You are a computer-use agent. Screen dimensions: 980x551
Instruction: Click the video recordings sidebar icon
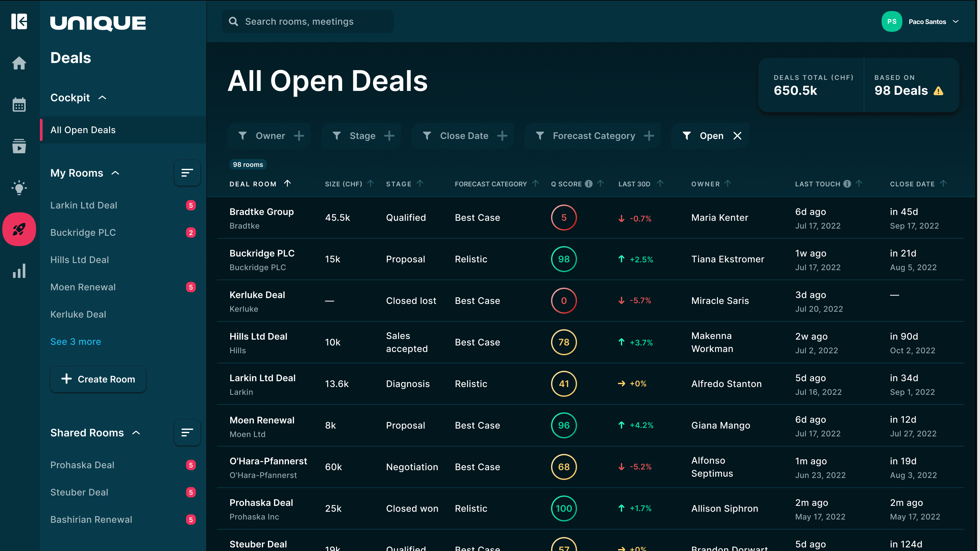click(19, 146)
